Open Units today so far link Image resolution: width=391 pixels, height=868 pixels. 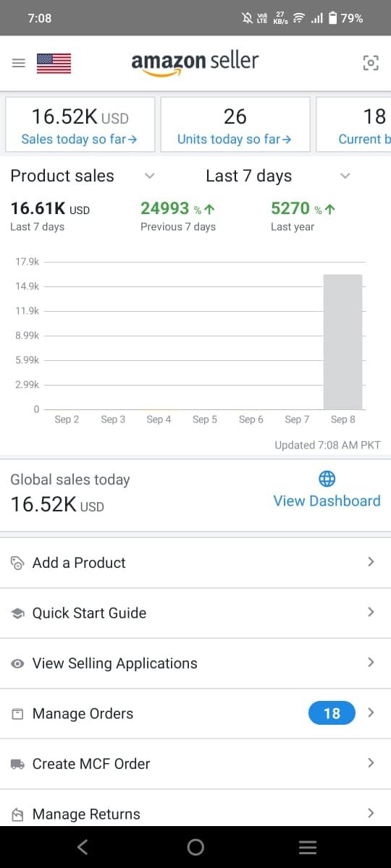click(235, 139)
